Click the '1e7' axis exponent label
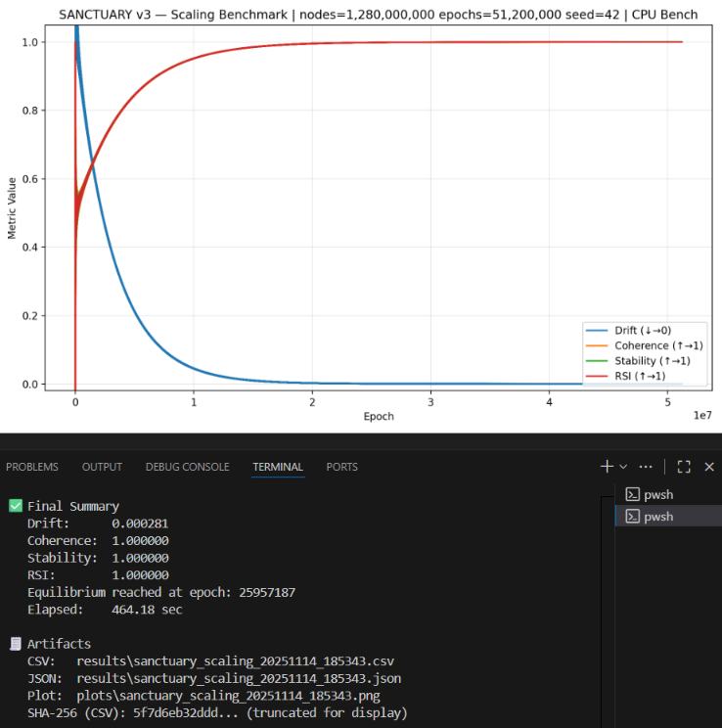This screenshot has width=722, height=728. pyautogui.click(x=702, y=416)
